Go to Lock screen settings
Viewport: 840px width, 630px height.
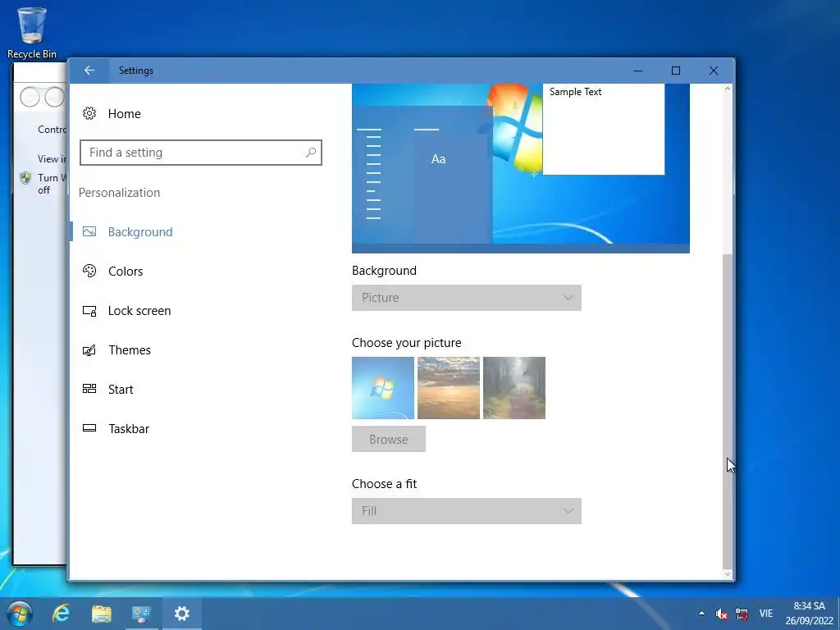139,311
